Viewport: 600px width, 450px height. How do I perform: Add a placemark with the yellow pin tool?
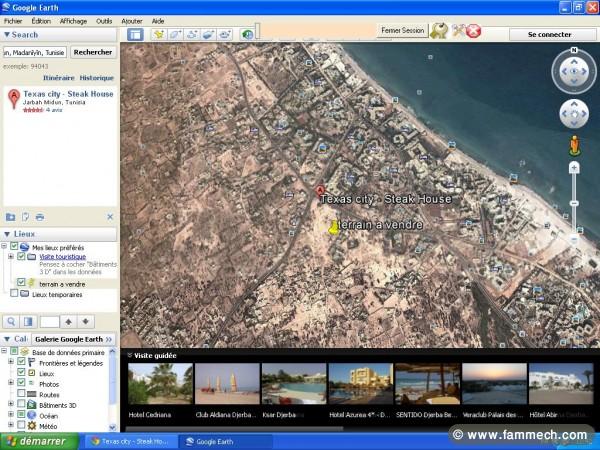pos(158,34)
